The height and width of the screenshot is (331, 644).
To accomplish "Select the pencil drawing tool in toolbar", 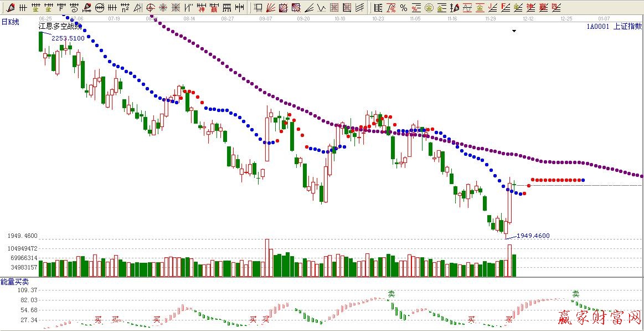I will click(x=11, y=8).
